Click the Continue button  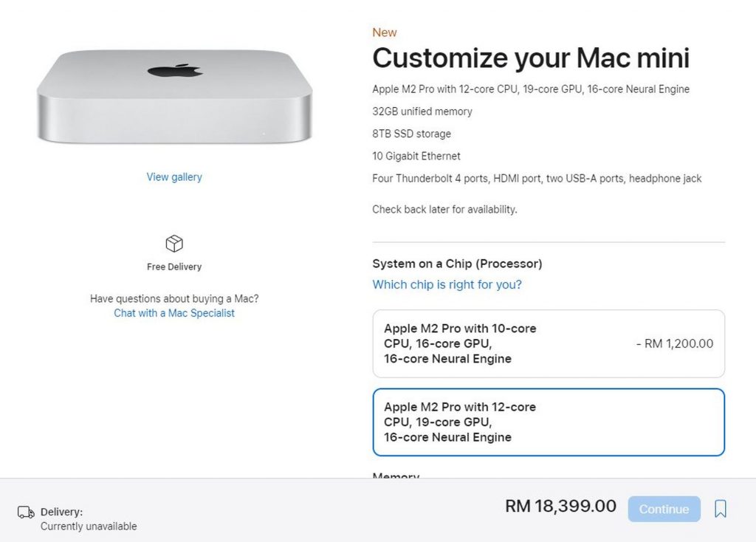click(x=664, y=509)
